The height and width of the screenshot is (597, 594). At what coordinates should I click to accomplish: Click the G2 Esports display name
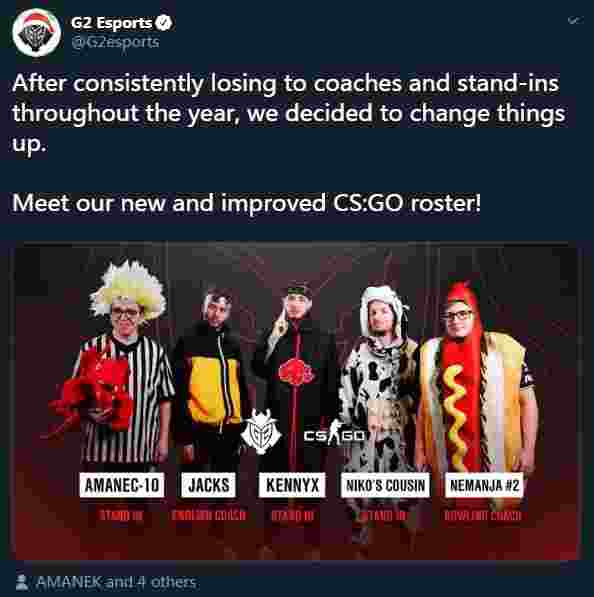(x=112, y=23)
